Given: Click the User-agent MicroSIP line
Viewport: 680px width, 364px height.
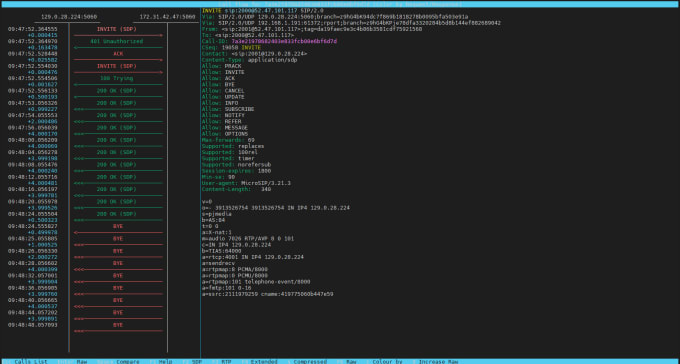Looking at the screenshot, I should [246, 183].
